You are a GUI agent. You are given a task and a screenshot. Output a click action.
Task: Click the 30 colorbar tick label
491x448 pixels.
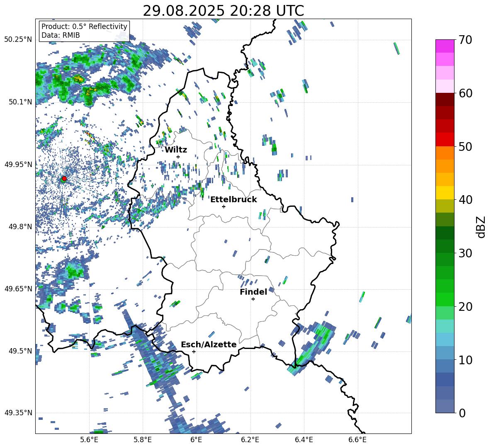(465, 253)
